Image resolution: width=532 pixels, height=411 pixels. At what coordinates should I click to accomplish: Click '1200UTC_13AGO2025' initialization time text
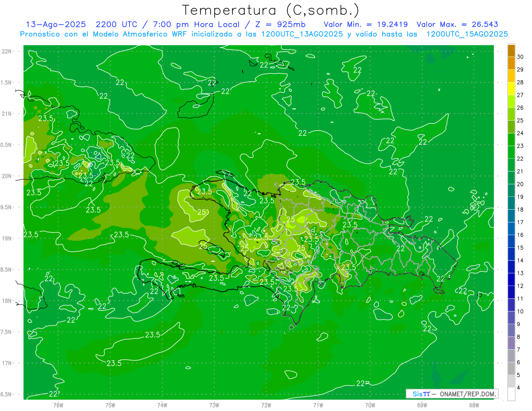click(302, 34)
